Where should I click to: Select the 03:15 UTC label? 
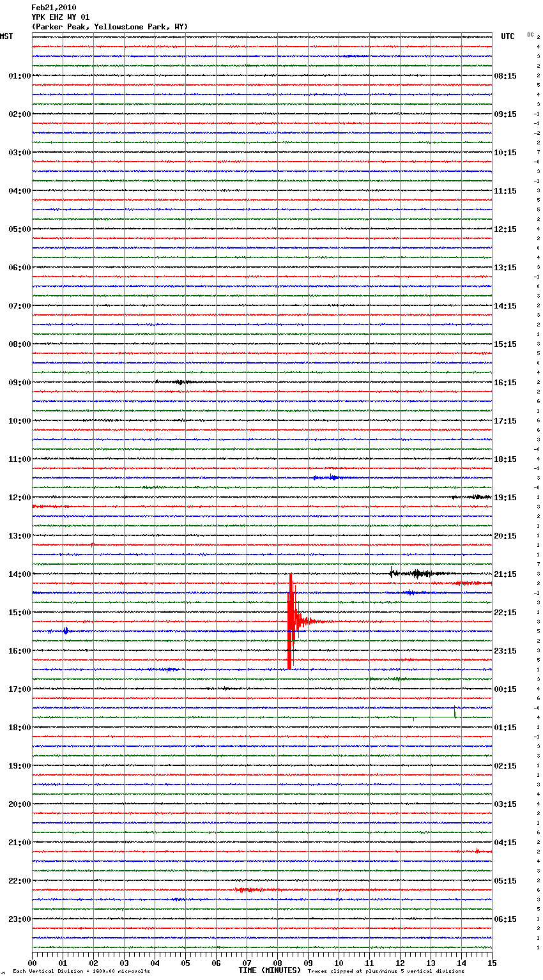(x=505, y=804)
